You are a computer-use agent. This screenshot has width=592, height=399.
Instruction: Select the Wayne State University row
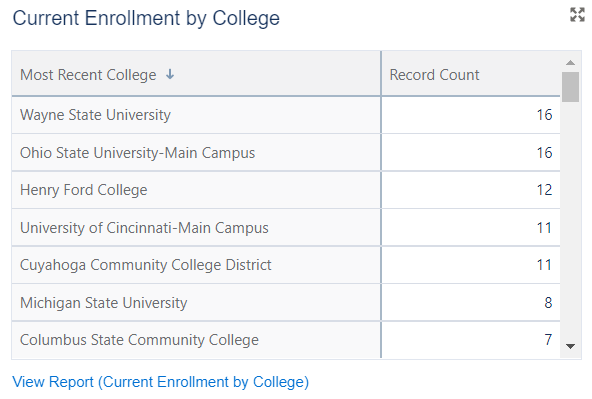[286, 115]
